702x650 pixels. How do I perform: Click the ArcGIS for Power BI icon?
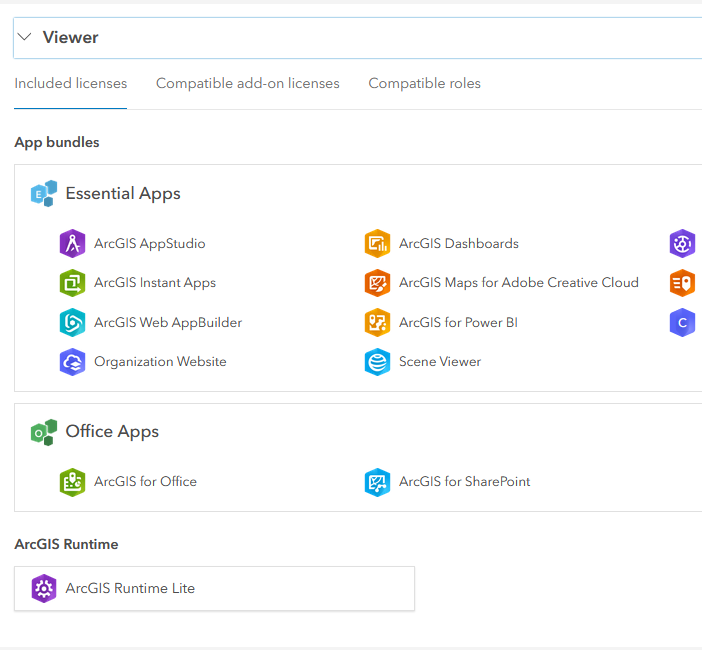(377, 323)
